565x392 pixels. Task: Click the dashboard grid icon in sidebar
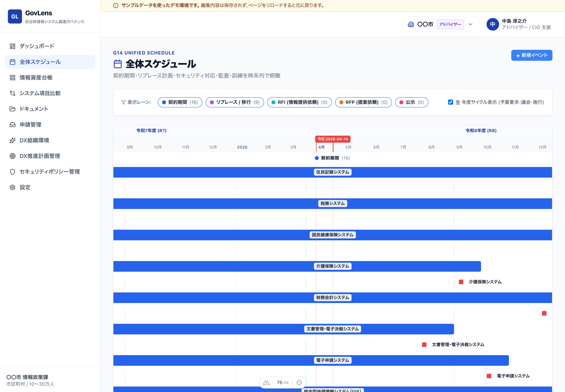pyautogui.click(x=13, y=46)
